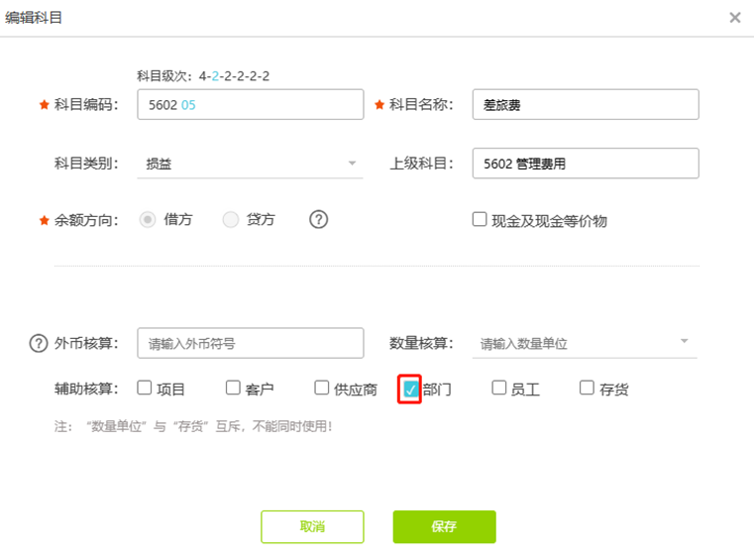Click the 外币核算 currency symbol input
The image size is (754, 560).
click(x=250, y=343)
